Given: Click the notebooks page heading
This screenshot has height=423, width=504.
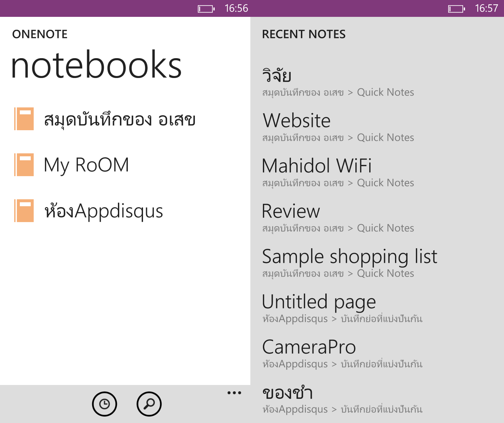Looking at the screenshot, I should [x=96, y=64].
